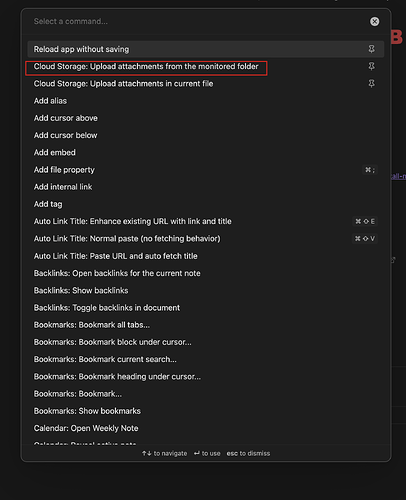Select the Add cursor above command
Viewport: 406px width, 500px height.
[x=206, y=118]
